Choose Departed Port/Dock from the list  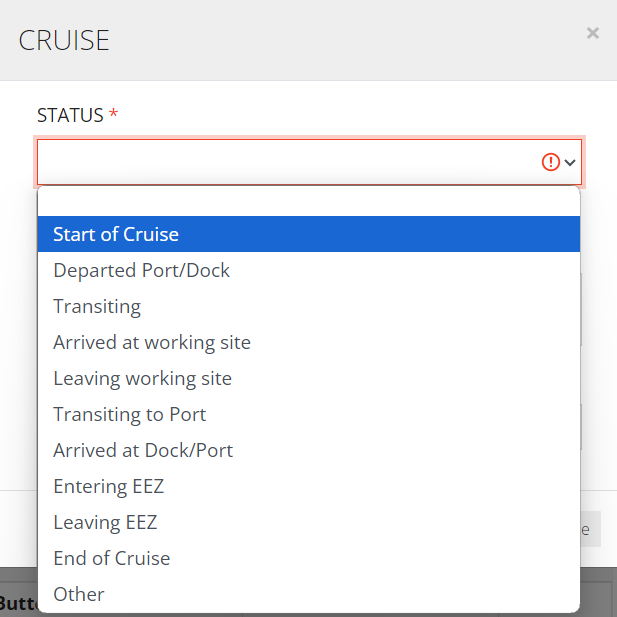click(308, 270)
